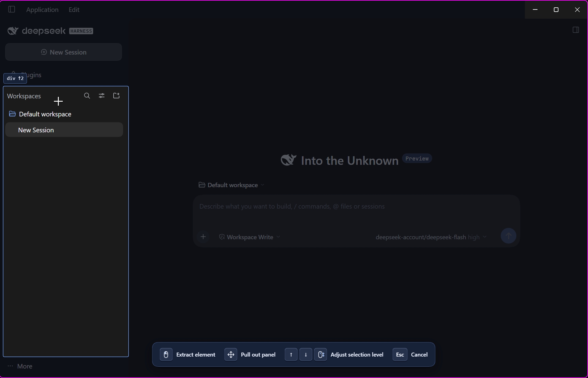Viewport: 588px width, 378px height.
Task: Minimize the application window
Action: coord(535,9)
